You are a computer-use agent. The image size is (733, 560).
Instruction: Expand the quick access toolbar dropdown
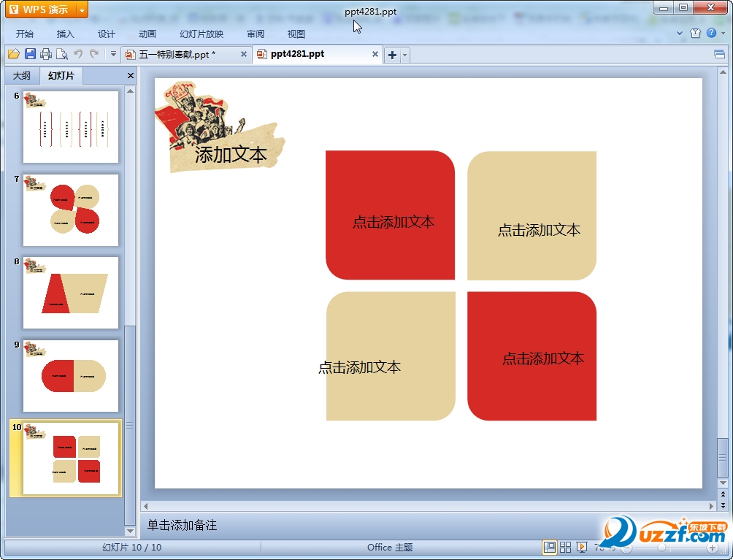pos(113,54)
